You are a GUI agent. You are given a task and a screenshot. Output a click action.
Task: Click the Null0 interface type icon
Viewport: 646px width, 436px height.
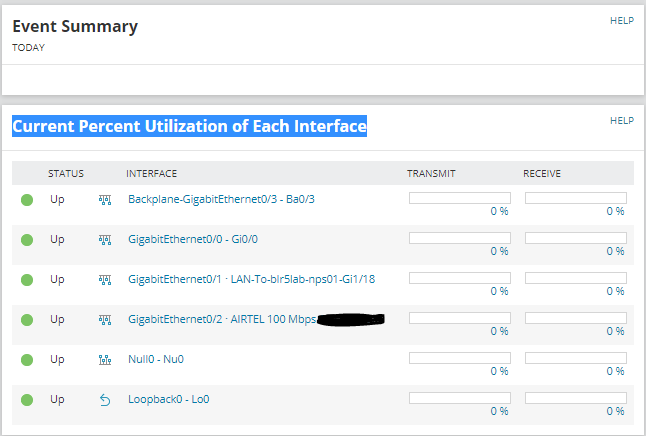tap(105, 360)
